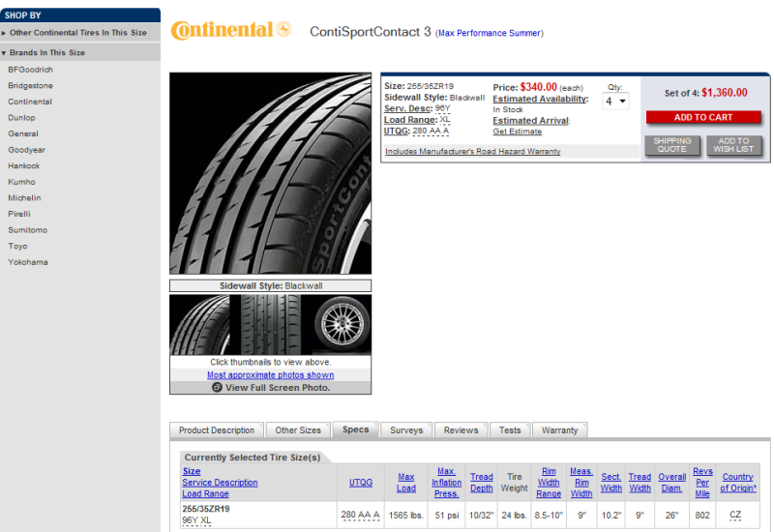This screenshot has width=774, height=532.
Task: Select Bridgestone brand
Action: pyautogui.click(x=30, y=85)
